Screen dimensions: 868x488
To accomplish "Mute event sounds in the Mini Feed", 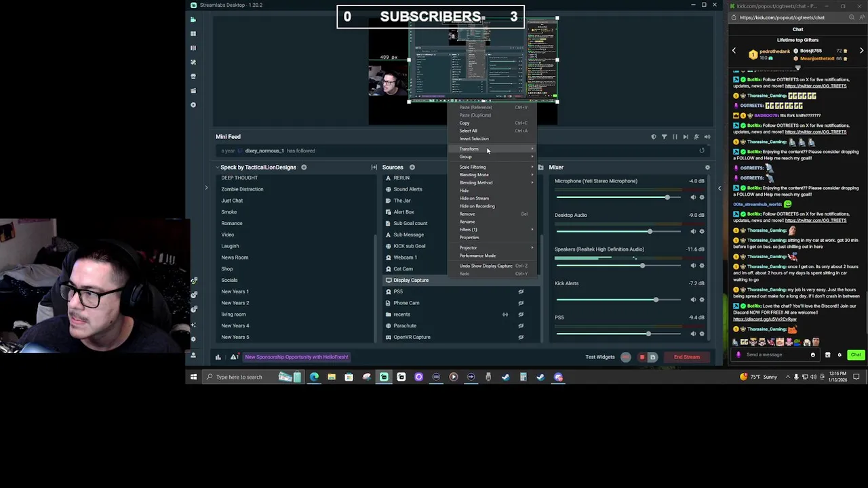I will pos(707,137).
